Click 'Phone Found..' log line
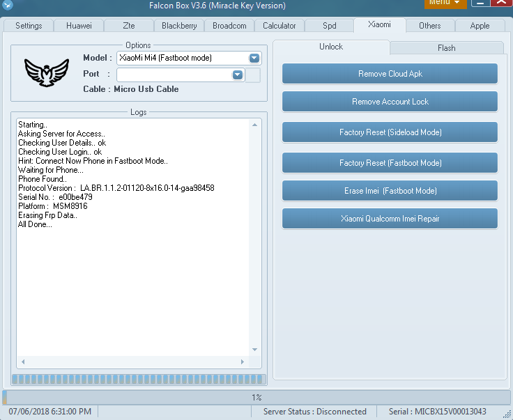The image size is (513, 420). [43, 179]
